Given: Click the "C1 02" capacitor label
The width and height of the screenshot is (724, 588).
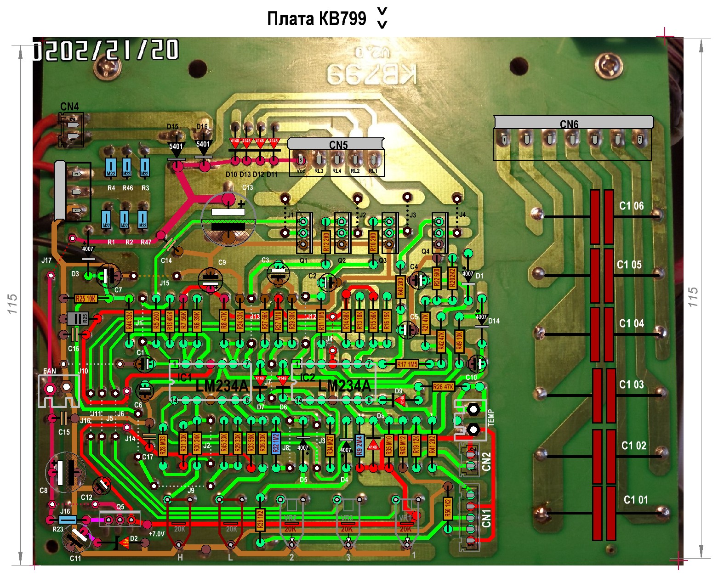Looking at the screenshot, I should point(633,446).
